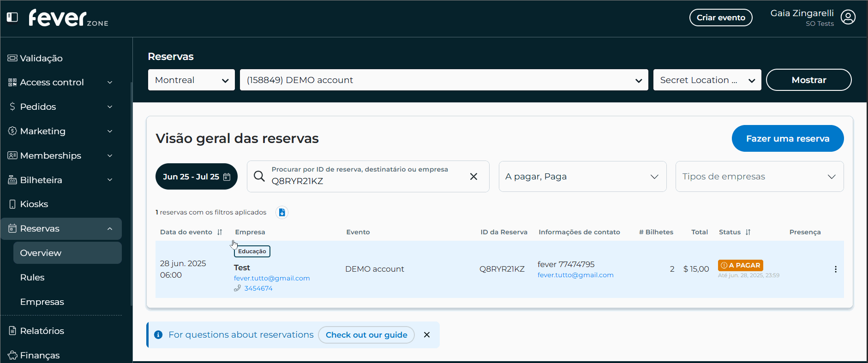The height and width of the screenshot is (363, 868).
Task: Click the info icon in the guide banner
Action: click(158, 335)
